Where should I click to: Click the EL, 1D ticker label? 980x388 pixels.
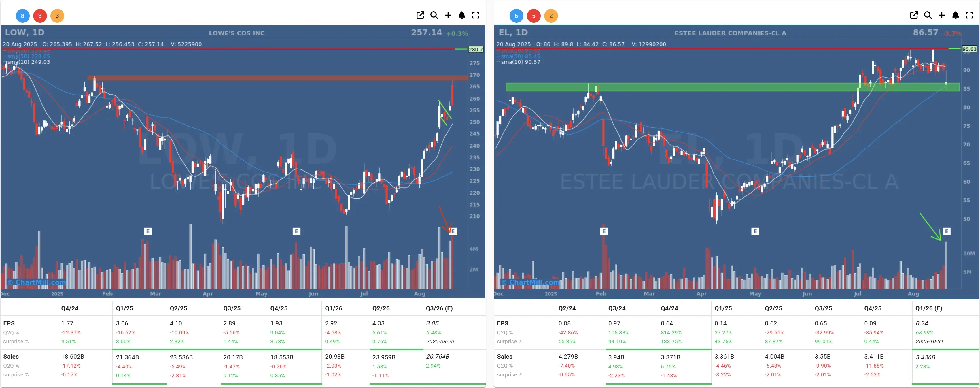(513, 32)
